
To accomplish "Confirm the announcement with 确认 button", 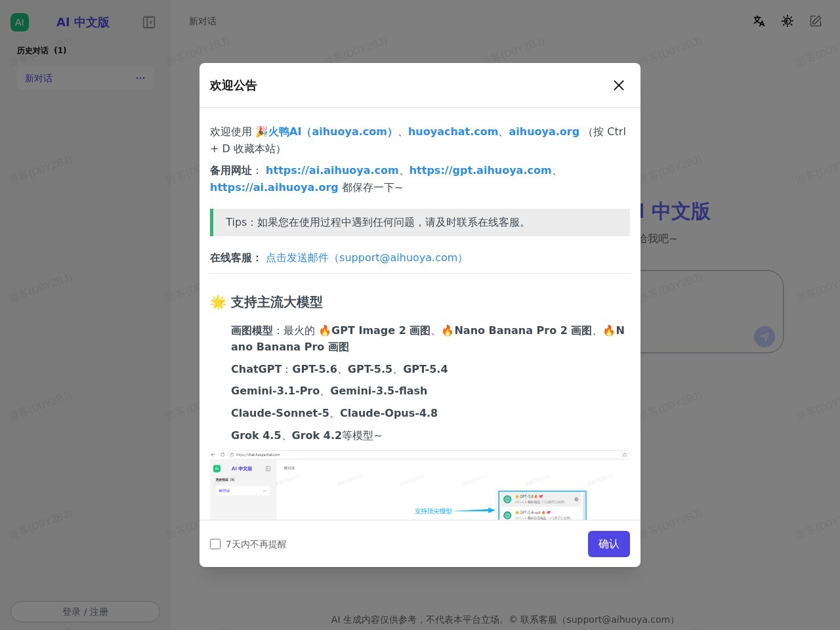I will (609, 544).
